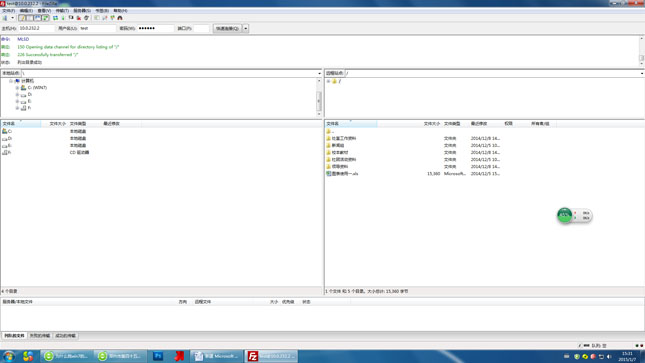Click the parent folder '..' icon in remote list
The height and width of the screenshot is (363, 645).
pos(329,131)
